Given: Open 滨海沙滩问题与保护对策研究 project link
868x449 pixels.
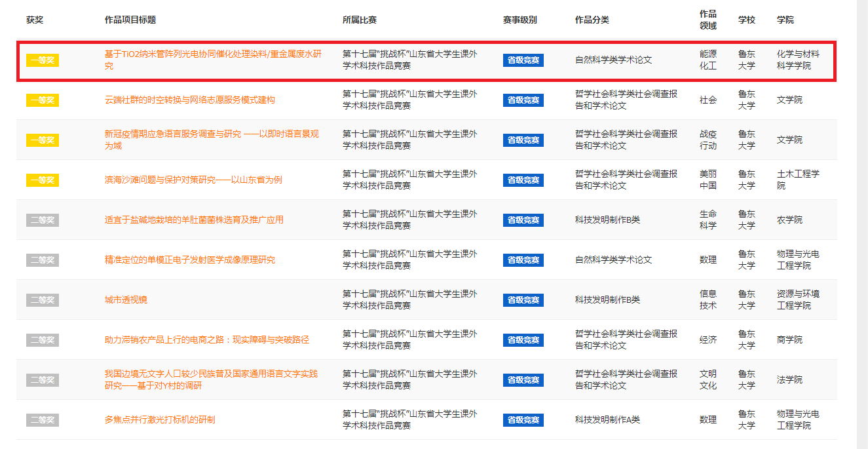Looking at the screenshot, I should click(x=193, y=180).
